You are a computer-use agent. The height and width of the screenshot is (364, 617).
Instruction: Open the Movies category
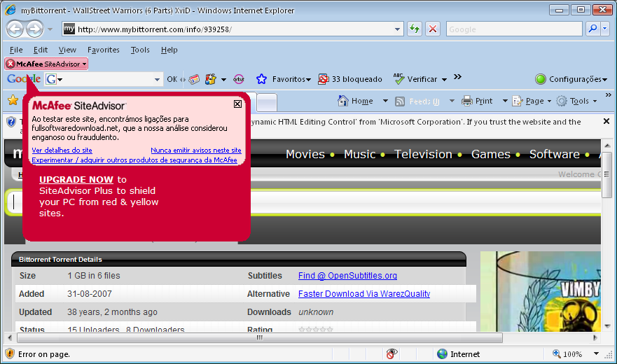point(305,154)
